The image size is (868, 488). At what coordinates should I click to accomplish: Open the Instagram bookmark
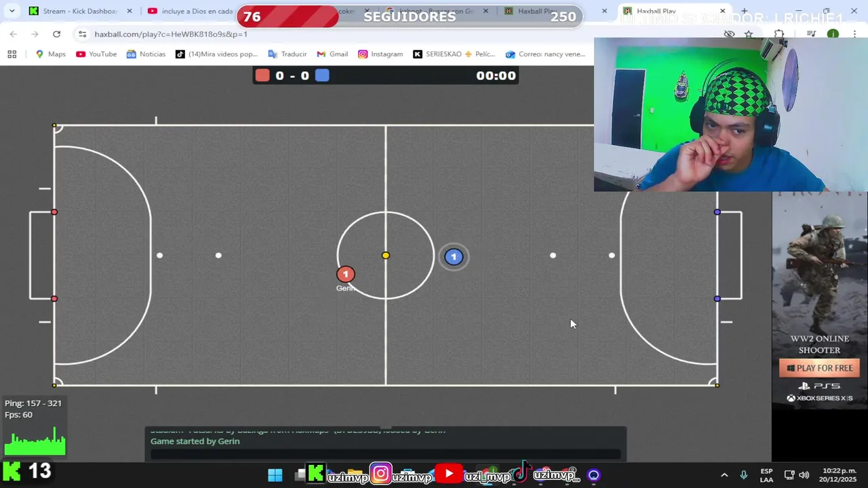380,54
